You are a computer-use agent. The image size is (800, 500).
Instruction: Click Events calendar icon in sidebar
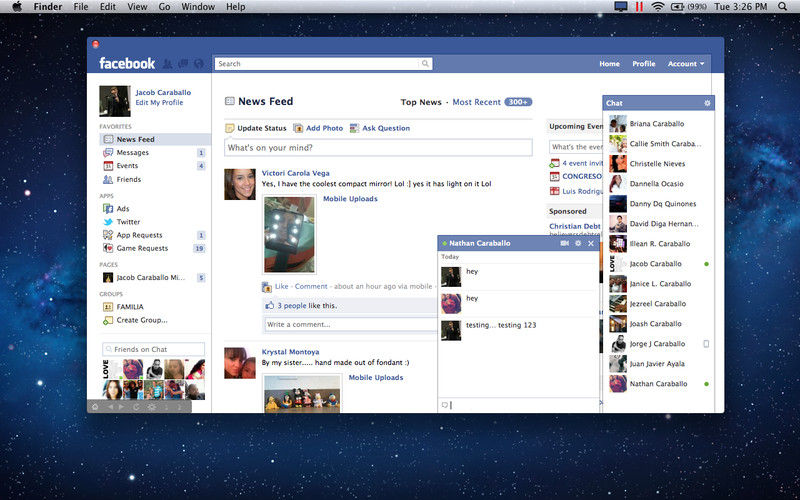pyautogui.click(x=108, y=166)
